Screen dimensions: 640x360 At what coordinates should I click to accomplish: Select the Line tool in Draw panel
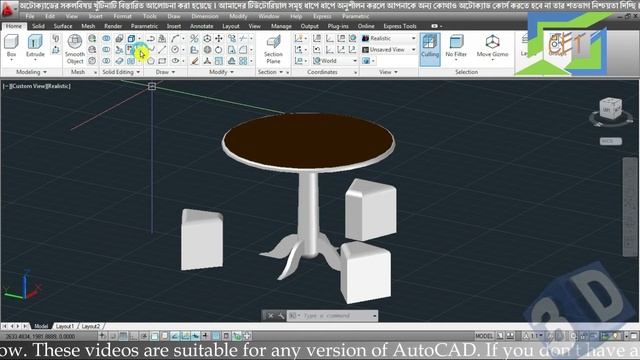click(x=162, y=49)
